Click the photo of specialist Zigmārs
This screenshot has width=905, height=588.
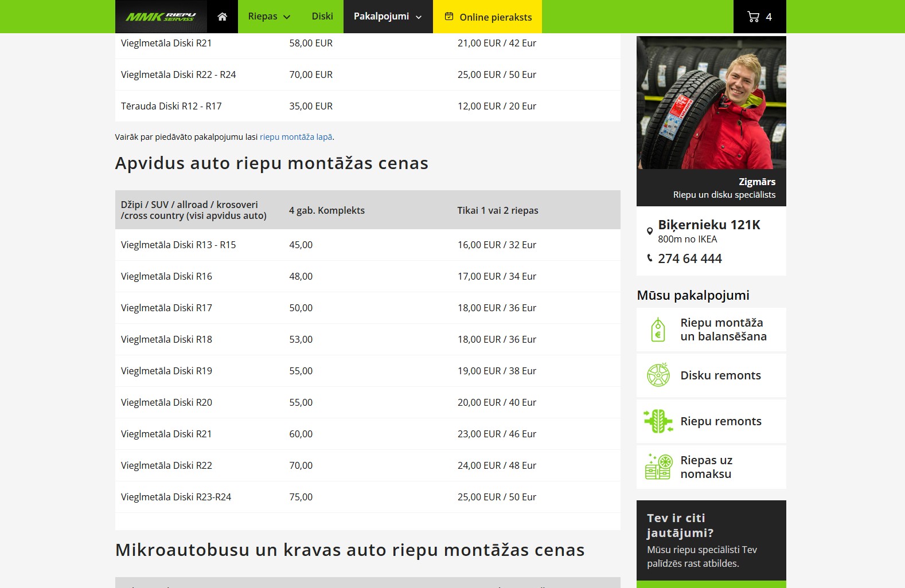[711, 103]
